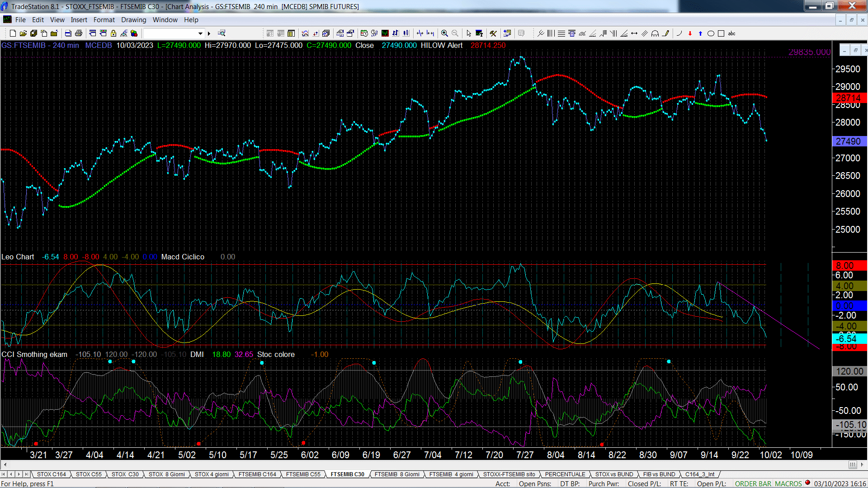Image resolution: width=868 pixels, height=488 pixels.
Task: Switch to the FIB vs BUND tab
Action: (659, 474)
